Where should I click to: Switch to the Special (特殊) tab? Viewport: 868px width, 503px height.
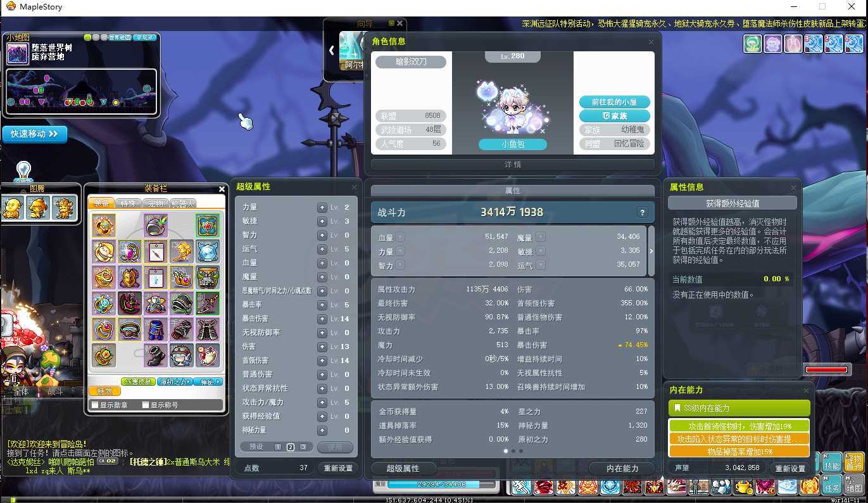[x=129, y=203]
